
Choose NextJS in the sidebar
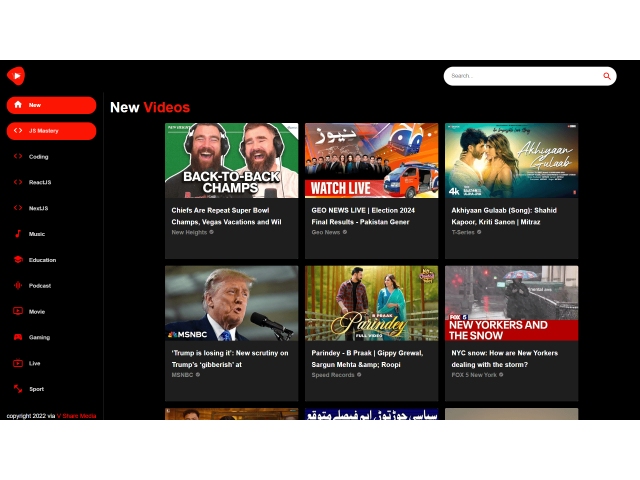coord(39,208)
